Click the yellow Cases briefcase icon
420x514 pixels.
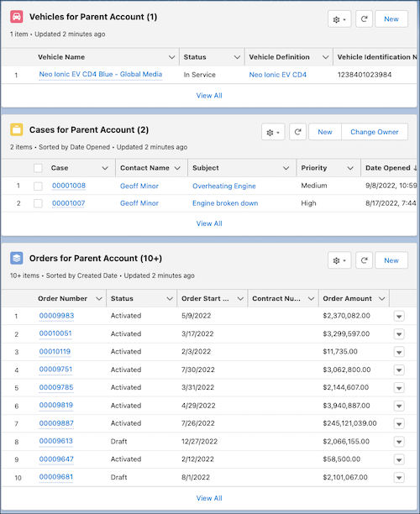(x=17, y=129)
